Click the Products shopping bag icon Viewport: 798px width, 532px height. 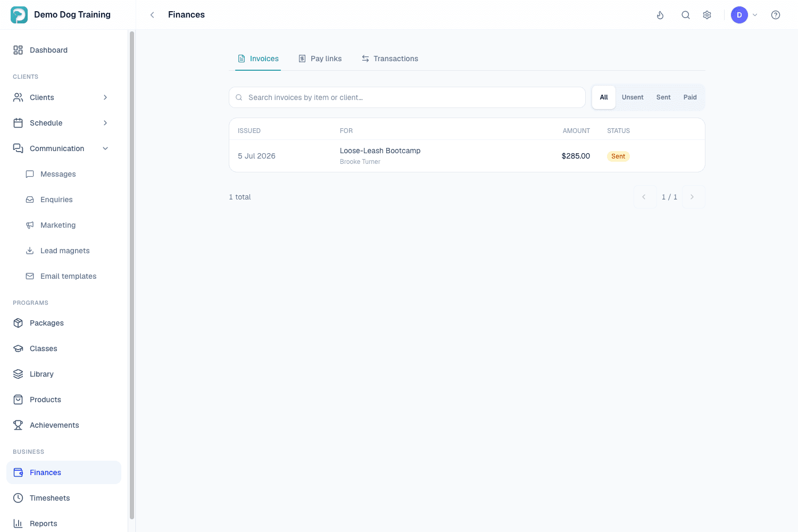(x=18, y=400)
